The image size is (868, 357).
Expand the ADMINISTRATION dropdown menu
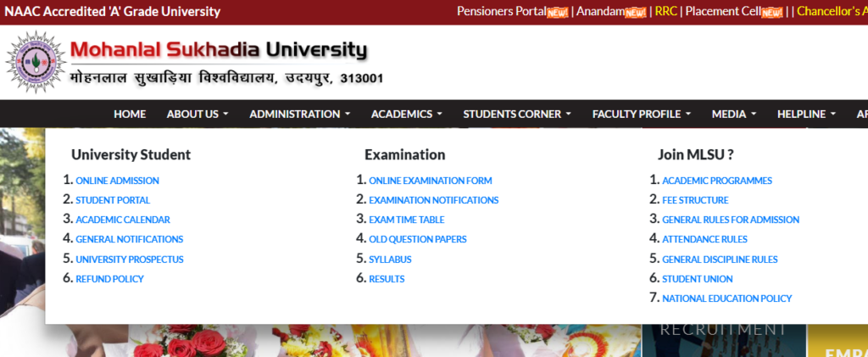pos(299,114)
